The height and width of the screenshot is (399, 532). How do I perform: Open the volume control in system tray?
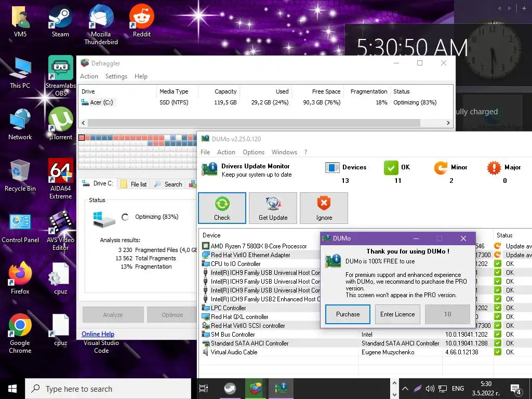(x=430, y=389)
